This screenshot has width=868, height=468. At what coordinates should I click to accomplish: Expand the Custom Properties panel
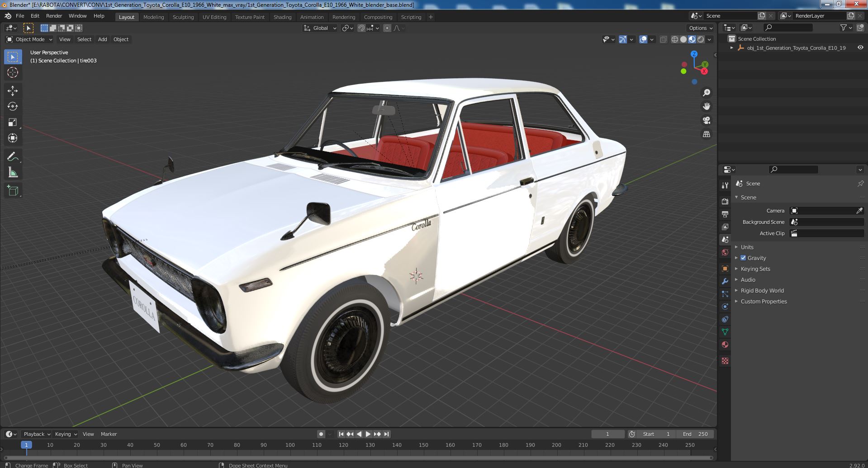pos(764,301)
